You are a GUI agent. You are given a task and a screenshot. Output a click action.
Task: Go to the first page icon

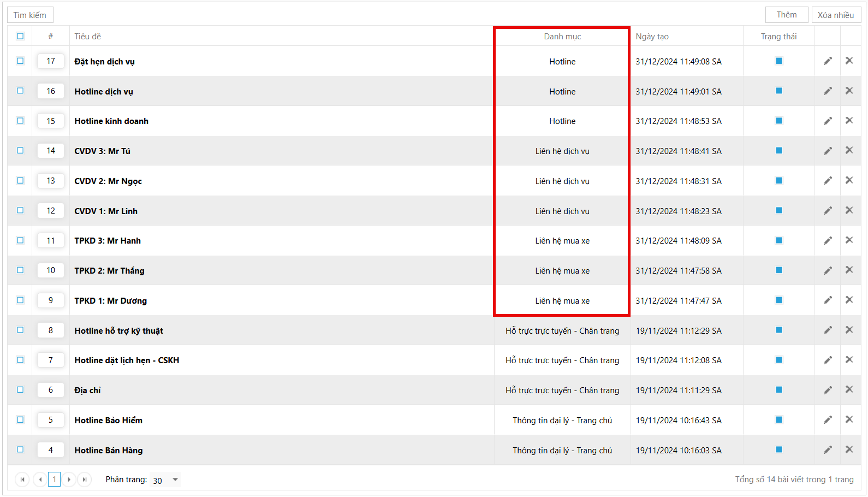tap(22, 480)
